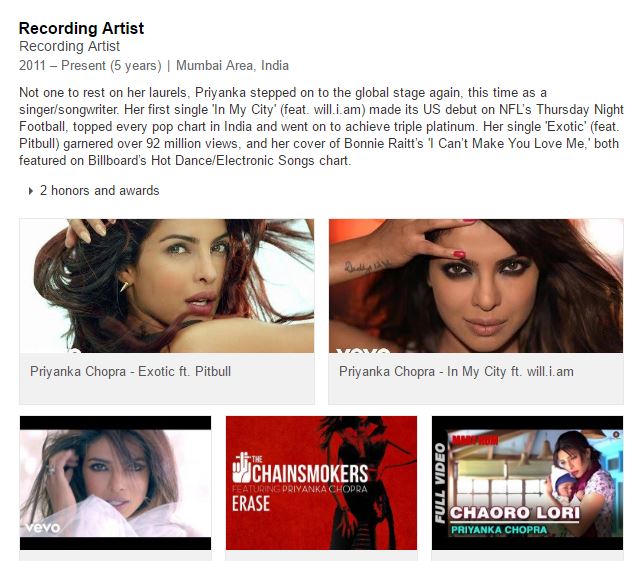
Task: Click the Mumbai Area, India location text
Action: 232,66
